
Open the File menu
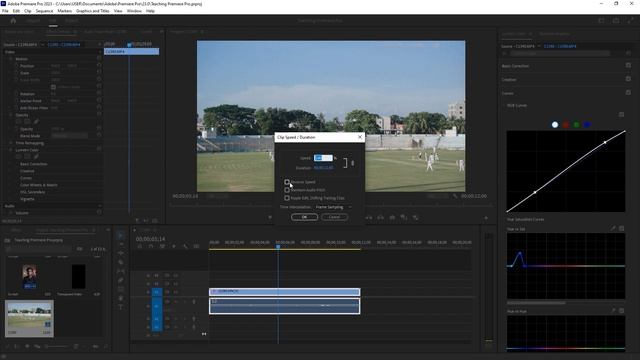tap(5, 11)
